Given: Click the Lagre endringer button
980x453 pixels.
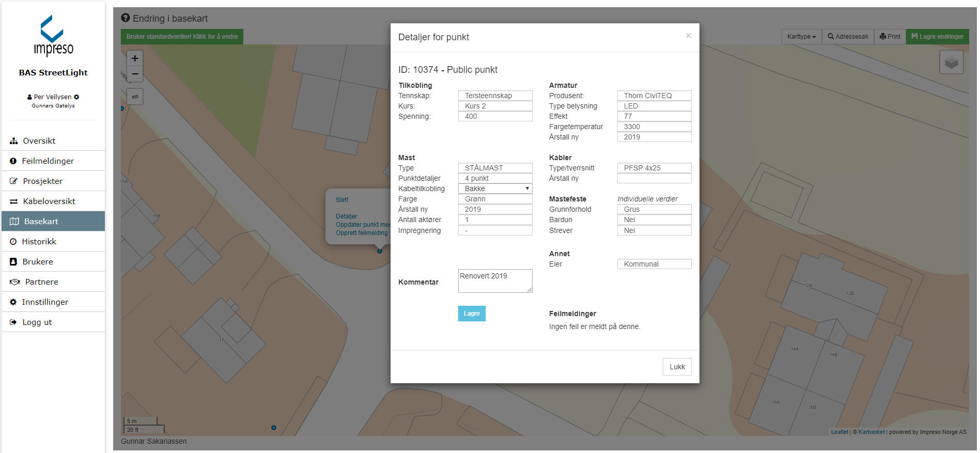Looking at the screenshot, I should pos(937,37).
